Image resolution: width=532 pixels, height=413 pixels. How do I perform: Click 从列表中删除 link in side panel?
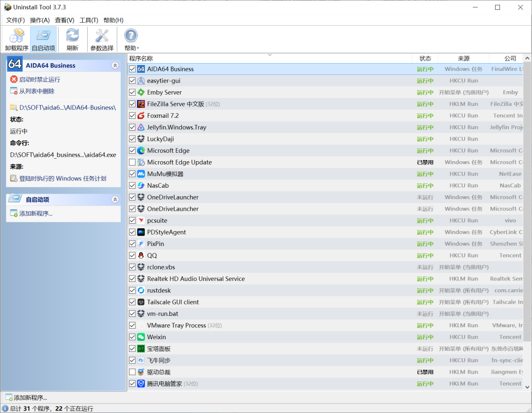point(32,91)
